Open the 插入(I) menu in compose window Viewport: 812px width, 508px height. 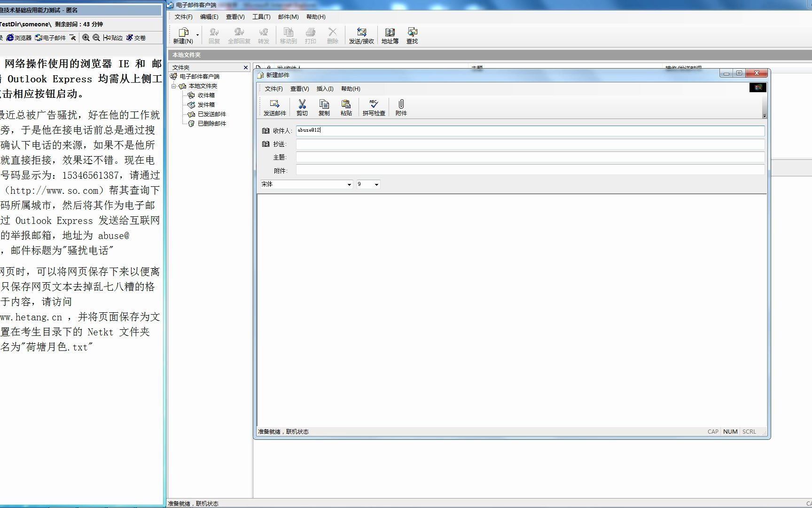coord(325,88)
